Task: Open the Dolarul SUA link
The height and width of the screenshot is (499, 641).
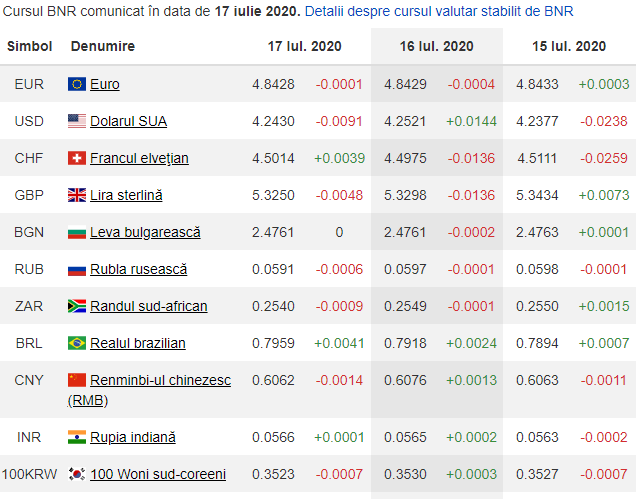Action: [x=128, y=121]
